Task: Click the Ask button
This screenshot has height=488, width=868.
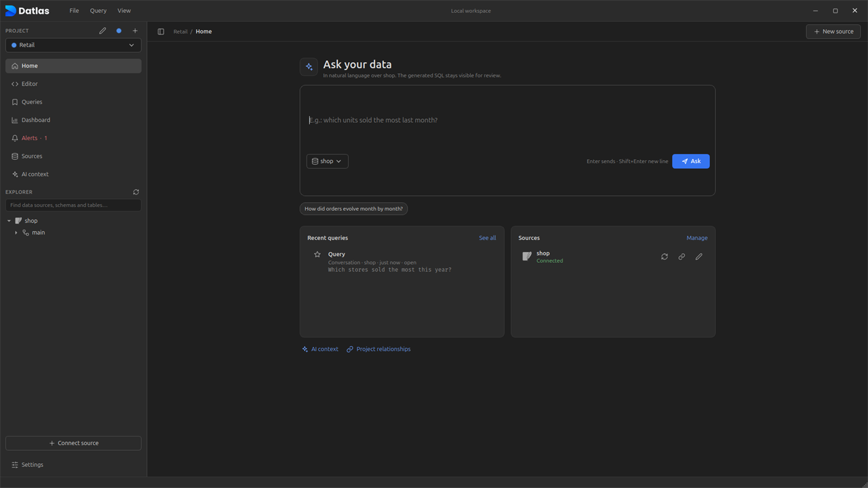Action: 691,161
